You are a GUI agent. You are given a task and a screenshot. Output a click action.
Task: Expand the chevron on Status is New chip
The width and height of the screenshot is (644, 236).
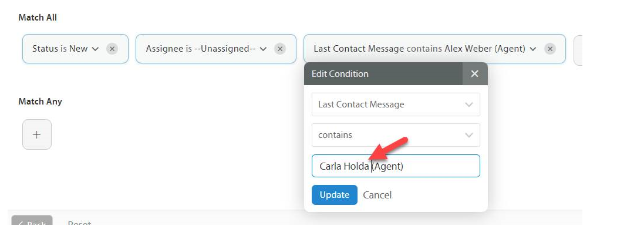pos(95,49)
